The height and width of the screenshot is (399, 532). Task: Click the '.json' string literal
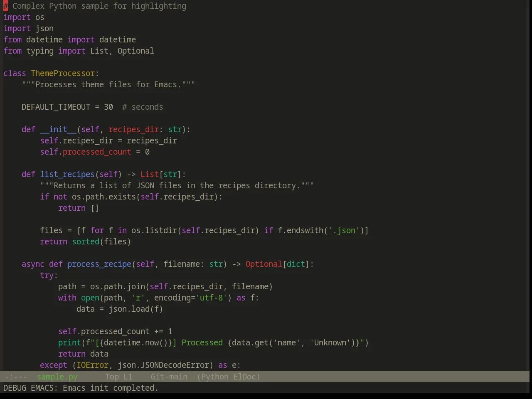click(x=344, y=230)
